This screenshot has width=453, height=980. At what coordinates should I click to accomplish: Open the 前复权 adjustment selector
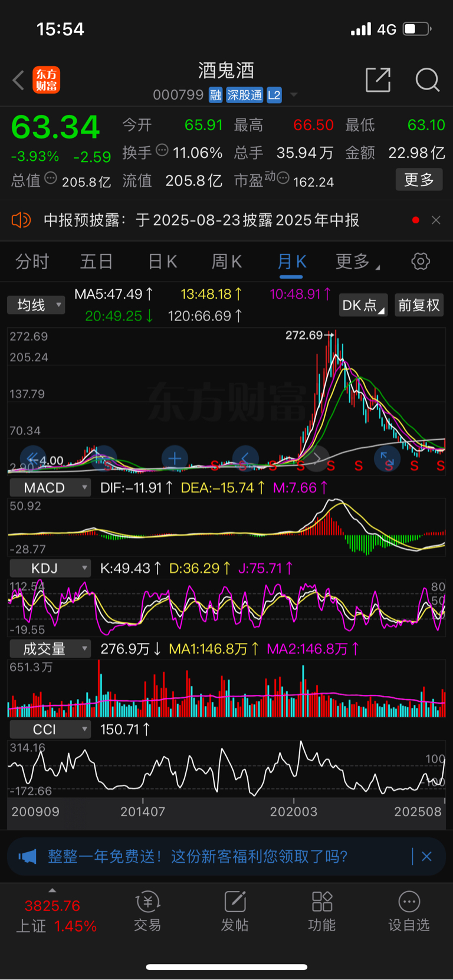coord(419,305)
